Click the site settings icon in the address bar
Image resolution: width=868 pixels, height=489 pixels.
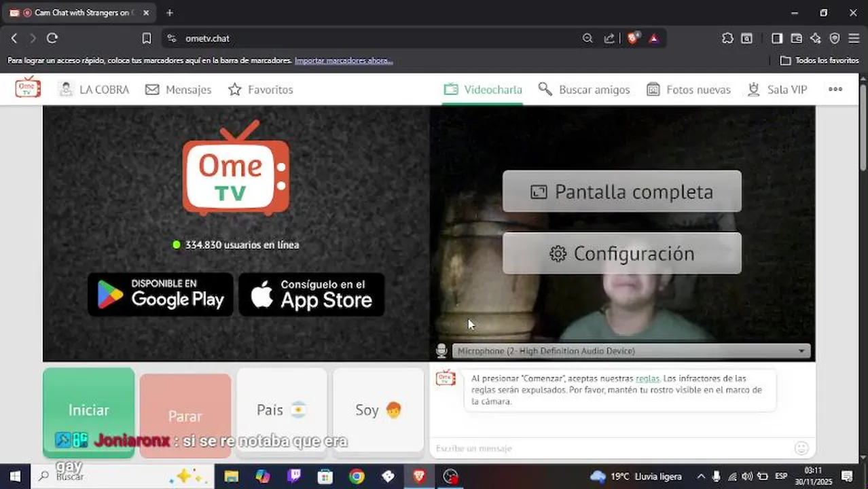(171, 39)
